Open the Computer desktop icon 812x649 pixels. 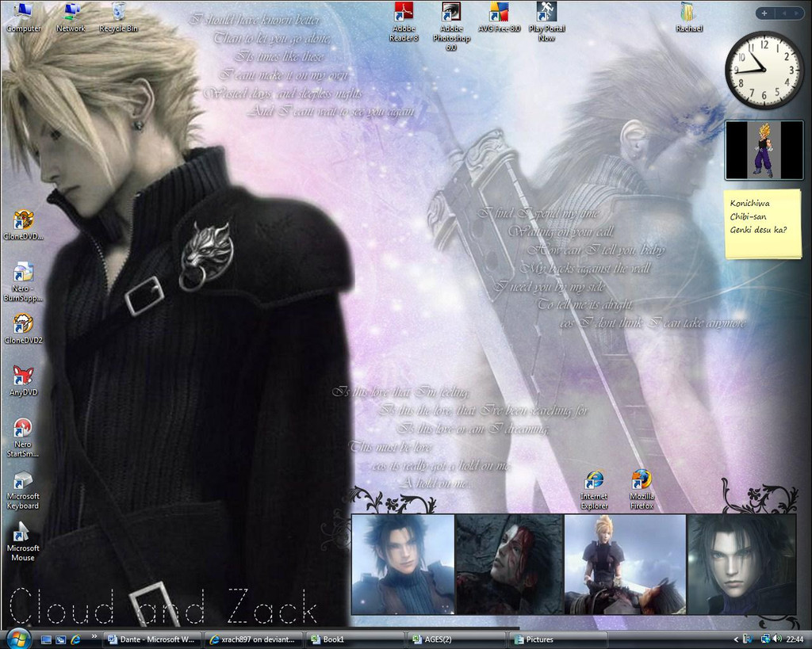coord(23,18)
